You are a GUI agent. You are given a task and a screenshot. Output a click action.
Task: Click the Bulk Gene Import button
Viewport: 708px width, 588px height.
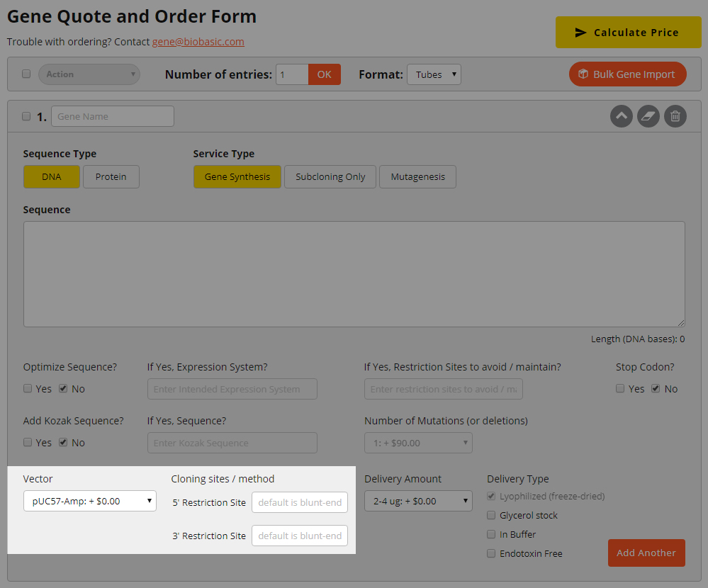(627, 74)
